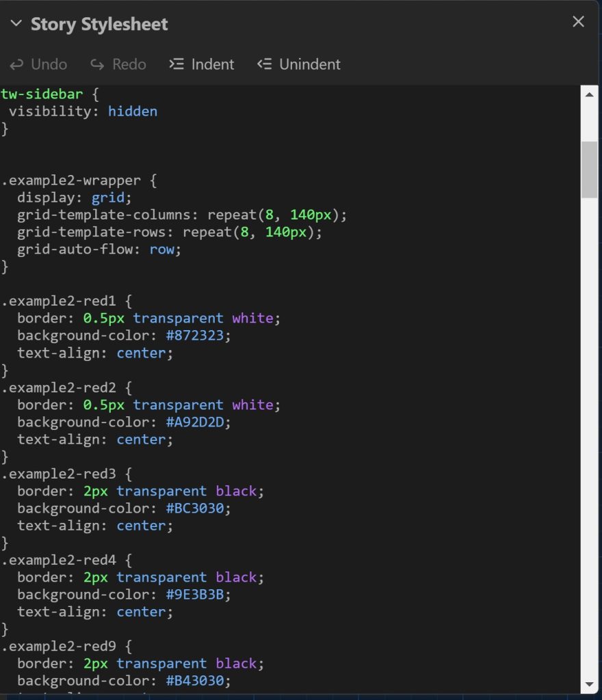
Task: Click the Story Stylesheet title text
Action: (x=99, y=25)
